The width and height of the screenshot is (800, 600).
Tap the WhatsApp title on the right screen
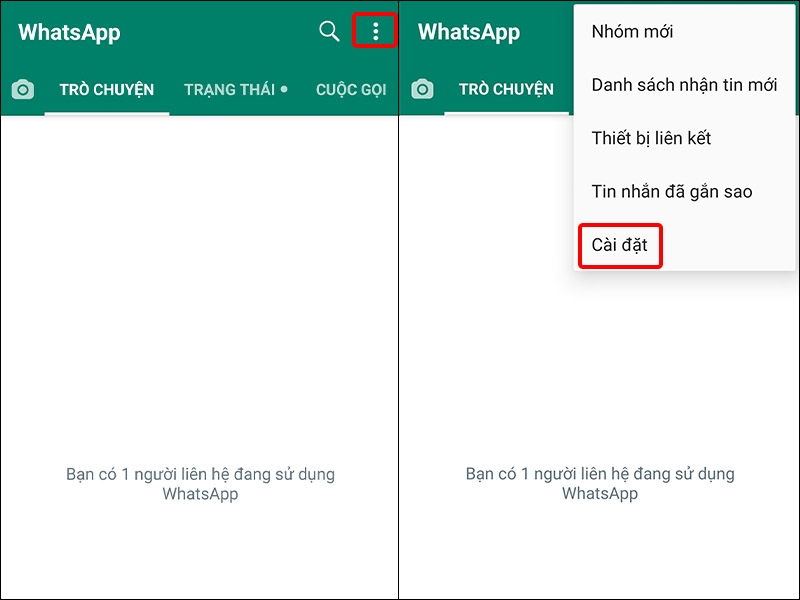[468, 31]
